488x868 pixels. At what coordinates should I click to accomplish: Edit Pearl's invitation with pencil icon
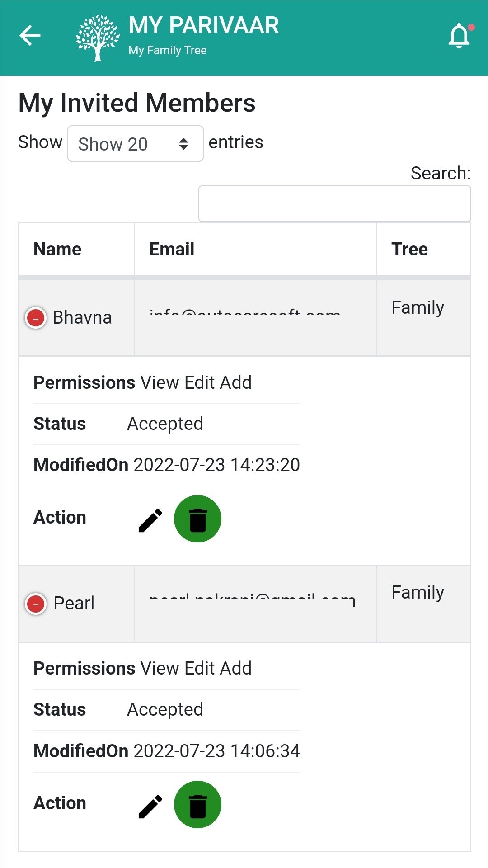[150, 806]
